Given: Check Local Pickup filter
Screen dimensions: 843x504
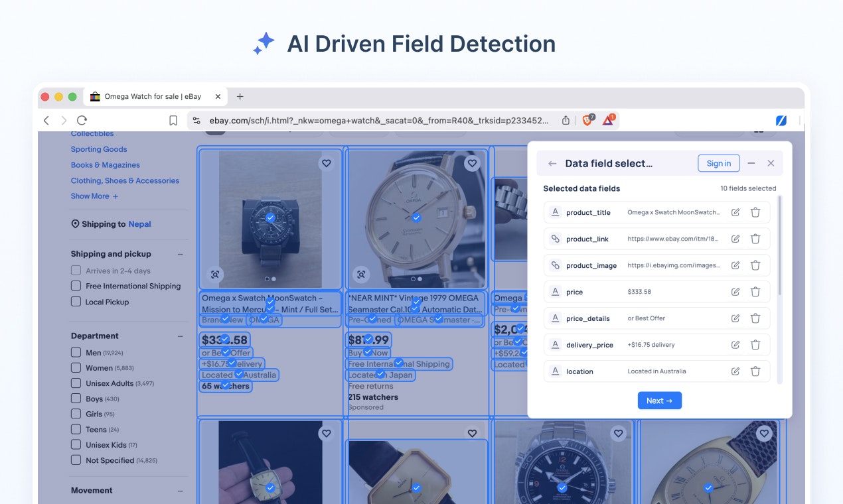Looking at the screenshot, I should [x=76, y=302].
